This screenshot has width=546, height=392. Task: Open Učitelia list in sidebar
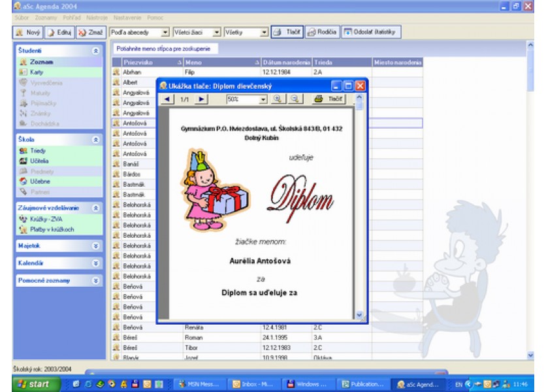pos(39,161)
